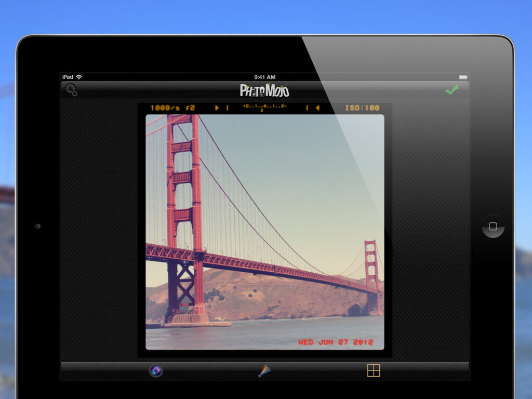This screenshot has width=532, height=399.
Task: Click the exposure meter scale
Action: [264, 108]
